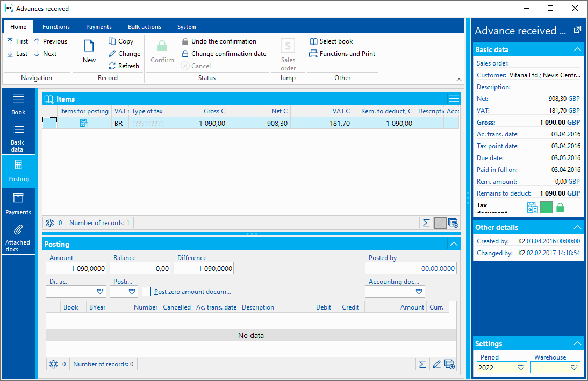Viewport: 588px width, 381px height.
Task: Switch to Payments ribbon tab
Action: click(x=98, y=27)
